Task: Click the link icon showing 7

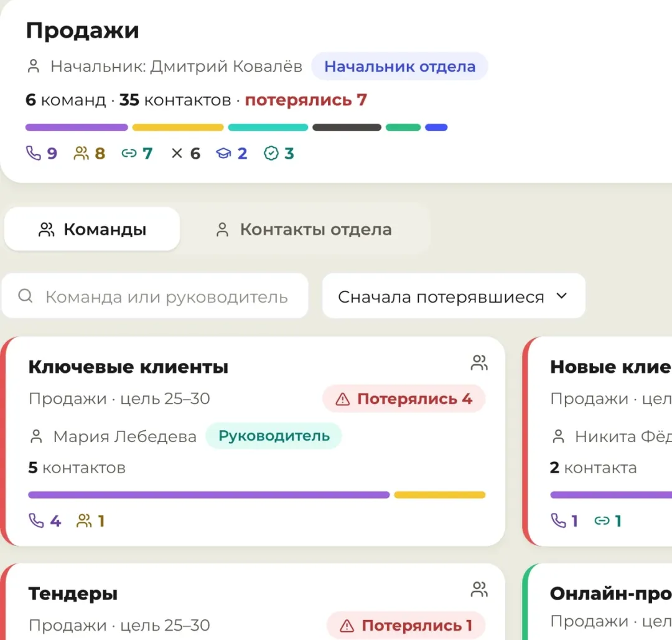Action: click(129, 153)
